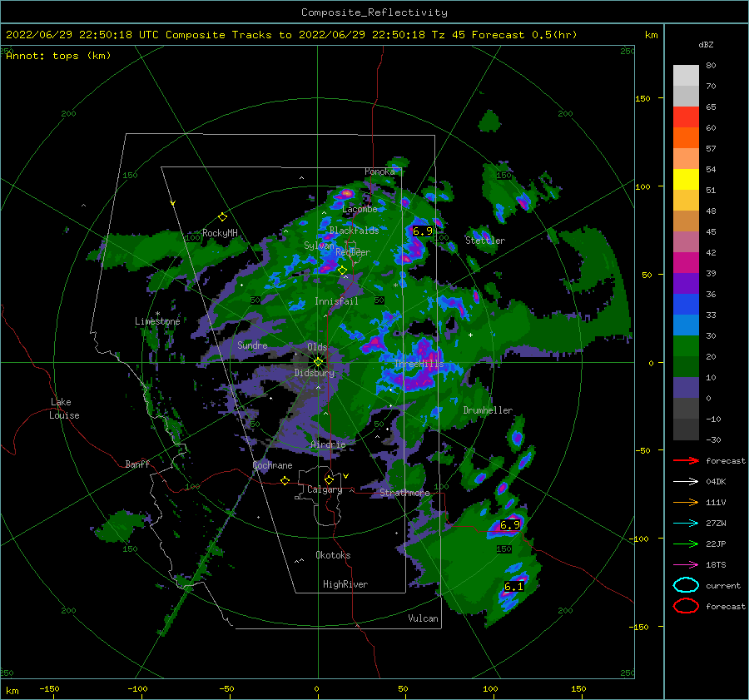Select the orange 111V arrow icon
The image size is (749, 700).
[x=686, y=502]
